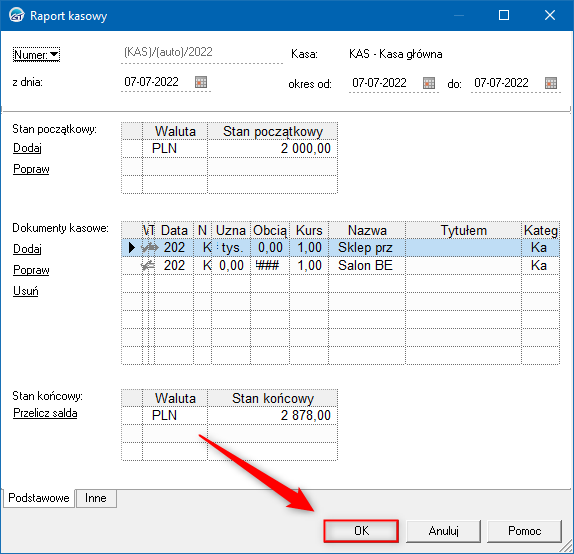Click the Nazwa column header
This screenshot has height=554, width=574.
click(367, 230)
